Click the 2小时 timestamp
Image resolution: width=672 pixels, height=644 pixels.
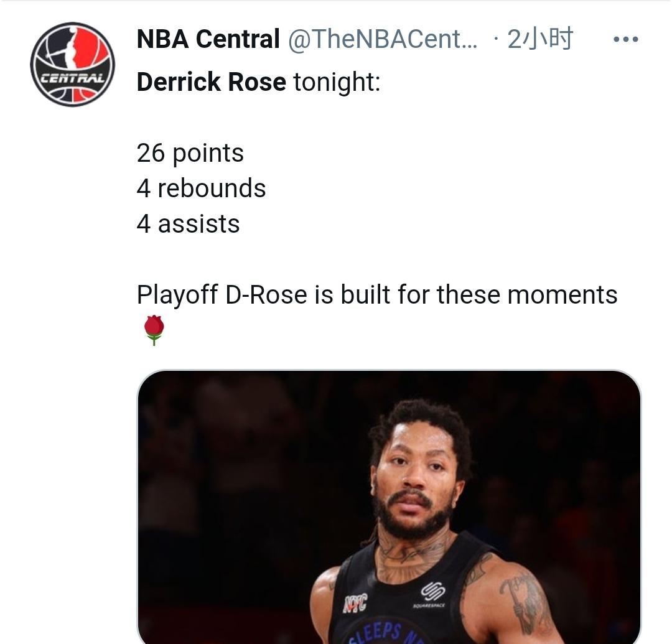point(540,40)
